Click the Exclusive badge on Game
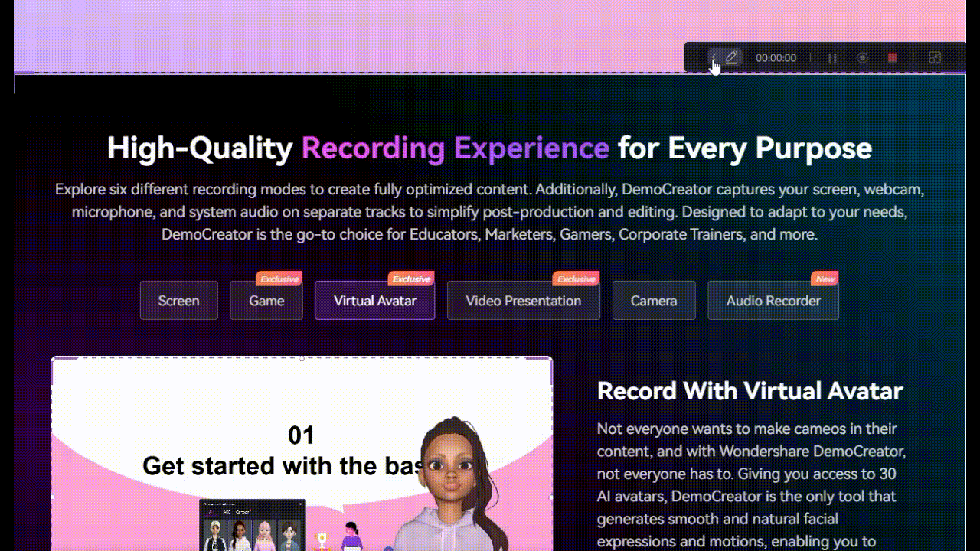This screenshot has width=980, height=551. 279,279
